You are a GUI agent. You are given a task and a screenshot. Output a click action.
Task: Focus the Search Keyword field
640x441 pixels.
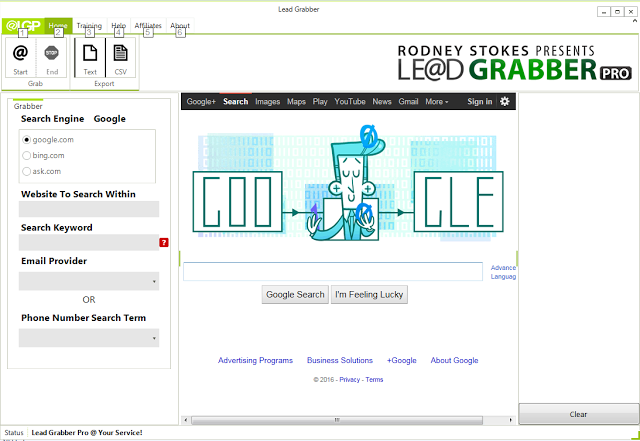(89, 242)
